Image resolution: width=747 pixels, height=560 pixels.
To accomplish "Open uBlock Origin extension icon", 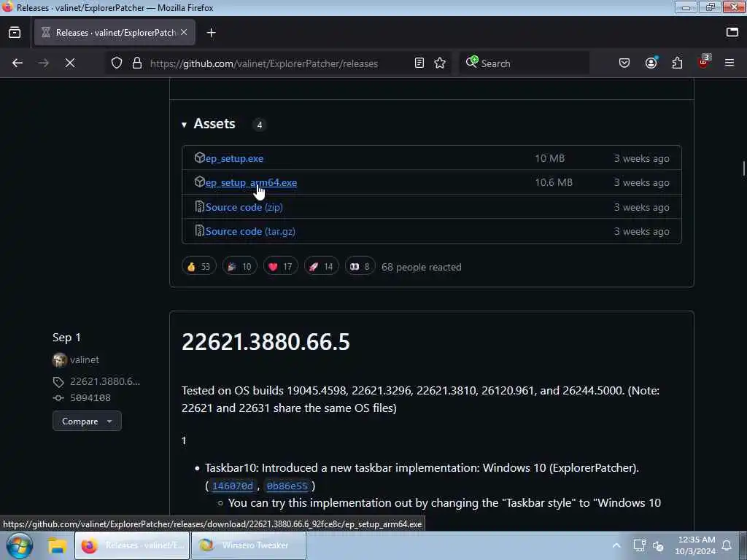I will (704, 62).
